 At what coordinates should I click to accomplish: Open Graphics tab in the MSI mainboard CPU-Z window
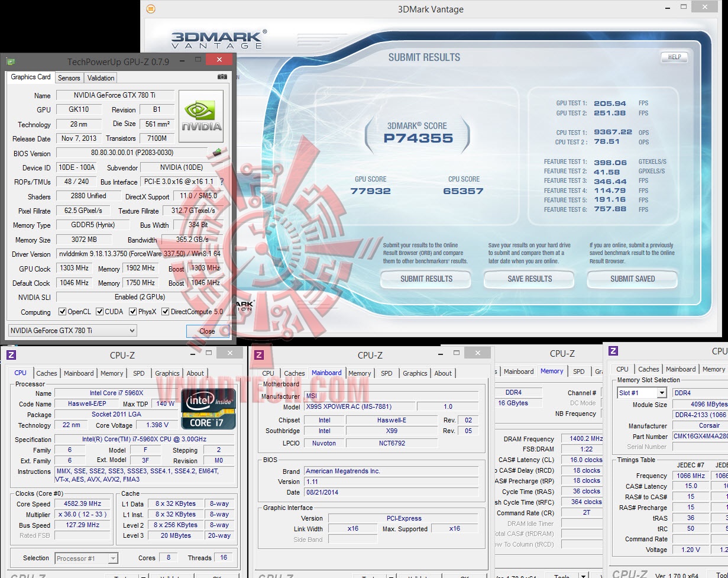pyautogui.click(x=415, y=373)
